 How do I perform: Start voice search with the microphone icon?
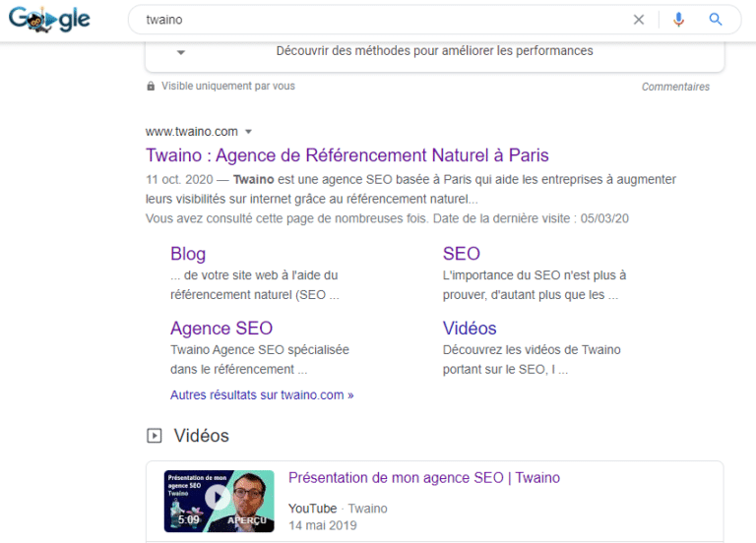click(x=678, y=20)
